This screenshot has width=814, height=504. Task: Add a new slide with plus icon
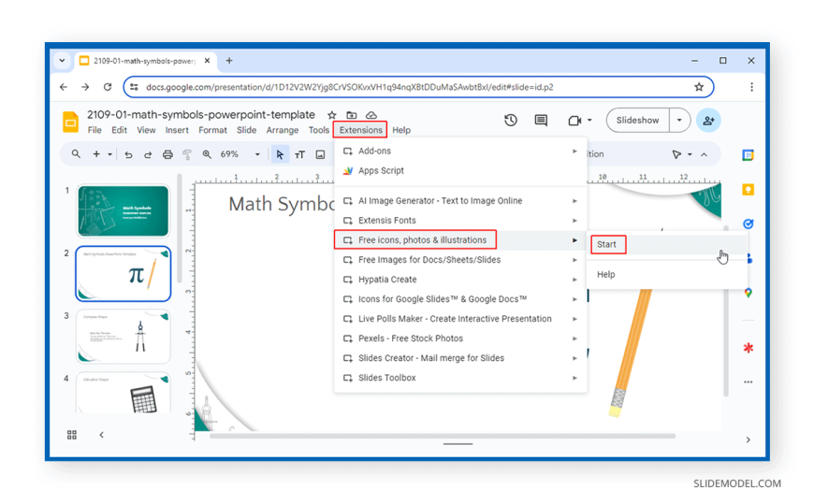96,154
